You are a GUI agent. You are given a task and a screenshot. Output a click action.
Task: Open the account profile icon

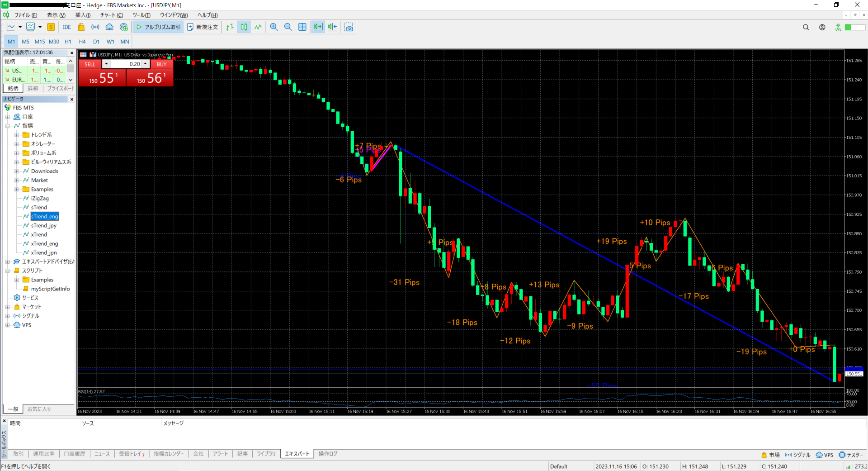coord(822,27)
